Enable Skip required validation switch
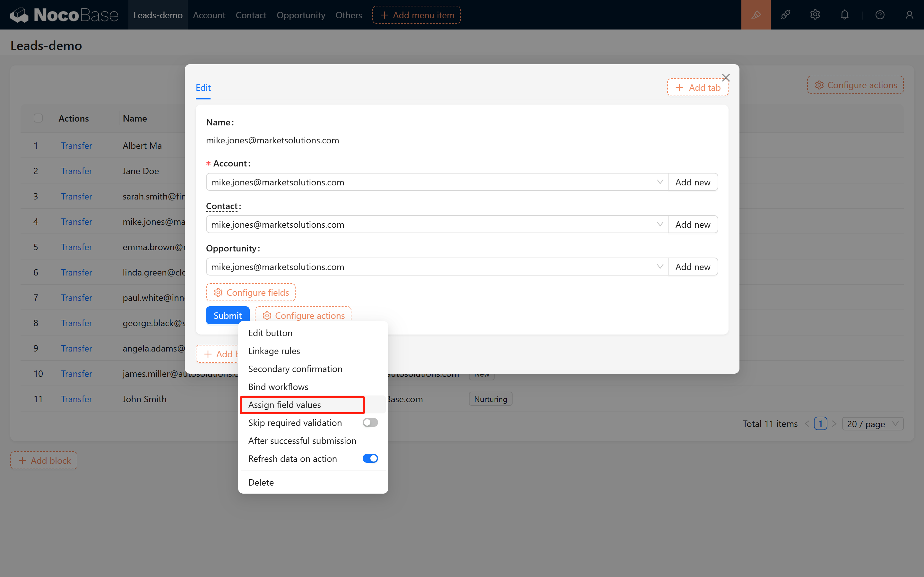This screenshot has height=577, width=924. click(370, 422)
